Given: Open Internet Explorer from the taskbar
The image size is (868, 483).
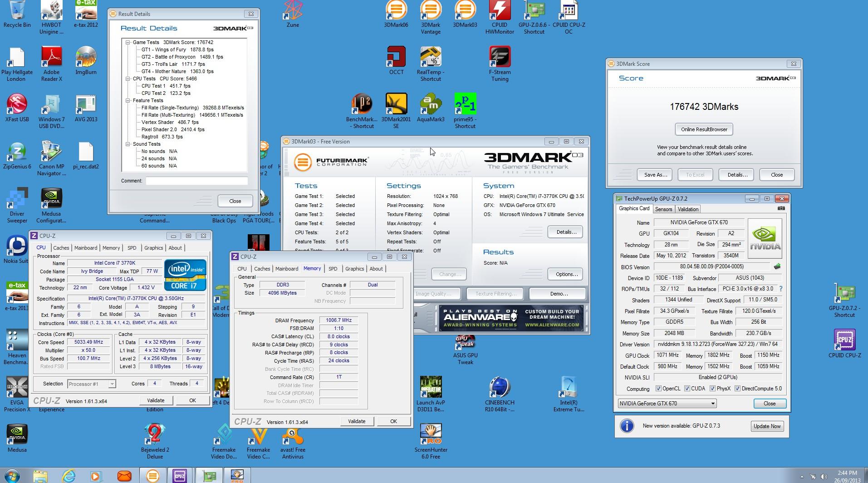Looking at the screenshot, I should point(69,476).
